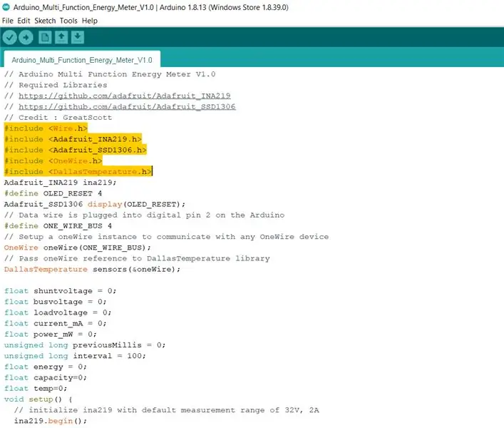504x428 pixels.
Task: Click the '// Required Libraries' comment
Action: [x=56, y=85]
